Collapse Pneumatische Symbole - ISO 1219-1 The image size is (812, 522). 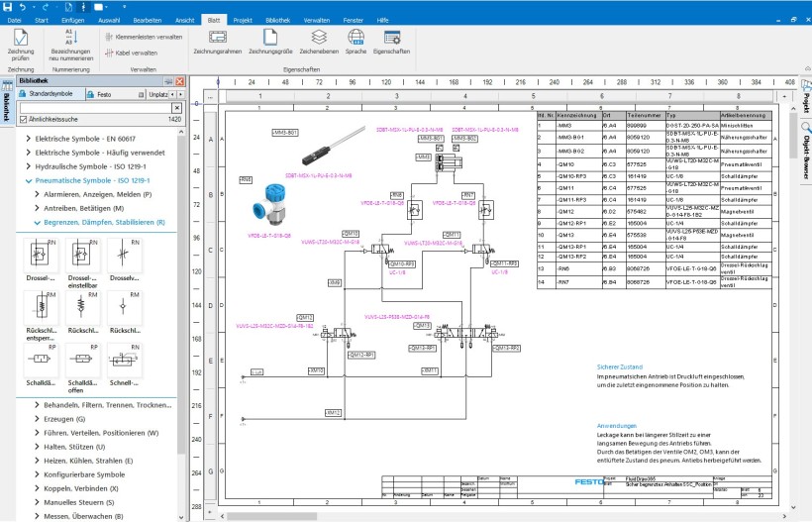pos(29,180)
